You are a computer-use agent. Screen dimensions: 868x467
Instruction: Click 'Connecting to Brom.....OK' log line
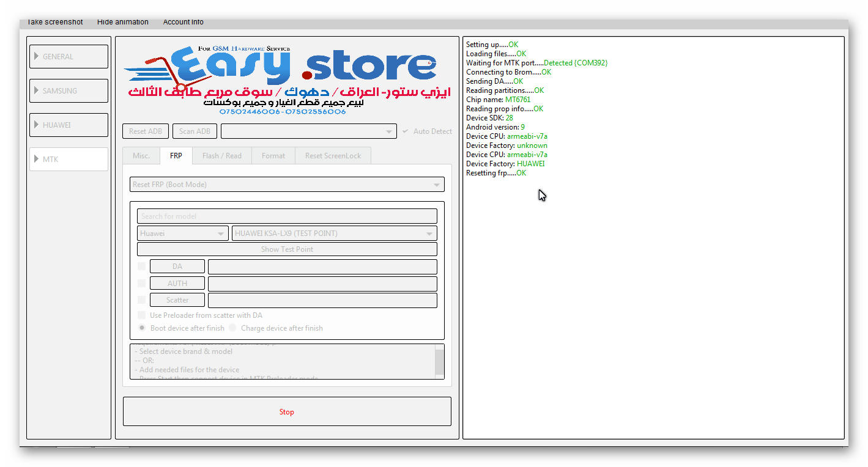[508, 72]
